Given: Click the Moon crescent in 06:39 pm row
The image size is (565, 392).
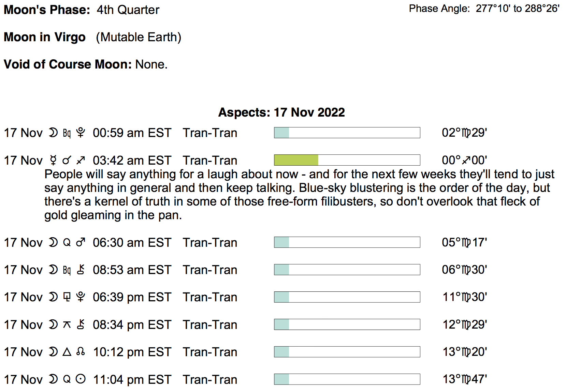Looking at the screenshot, I should pos(53,297).
